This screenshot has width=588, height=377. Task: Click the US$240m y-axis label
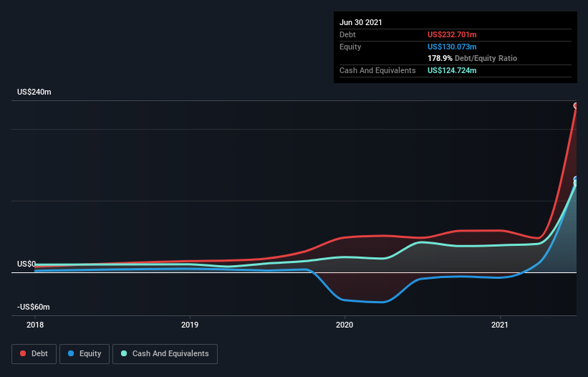pyautogui.click(x=34, y=92)
